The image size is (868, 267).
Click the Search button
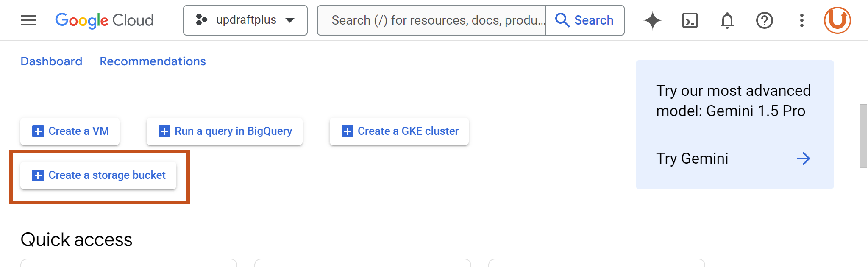(584, 20)
